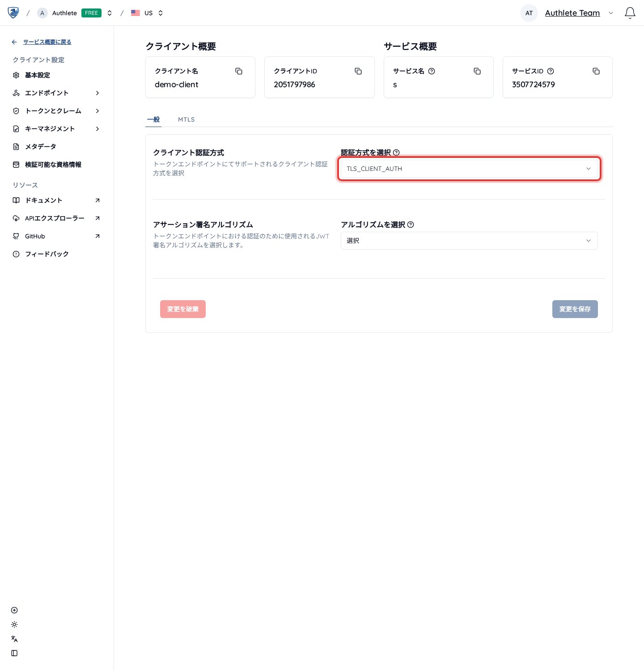Click the plus circle icon in the sidebar footer

14,610
